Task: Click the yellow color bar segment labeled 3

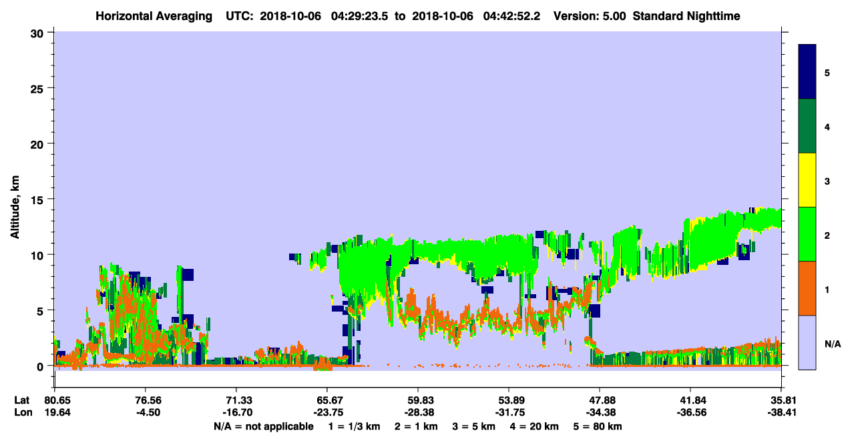Action: point(807,180)
